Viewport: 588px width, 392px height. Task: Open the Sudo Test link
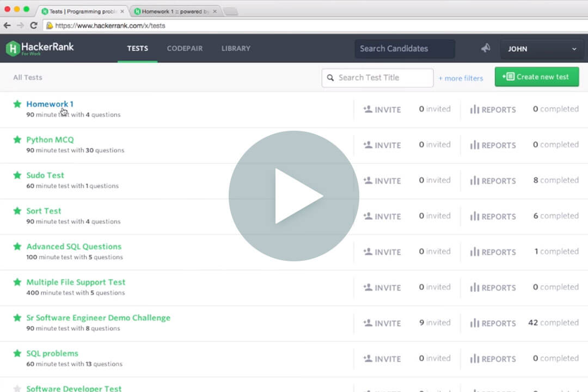pos(45,175)
